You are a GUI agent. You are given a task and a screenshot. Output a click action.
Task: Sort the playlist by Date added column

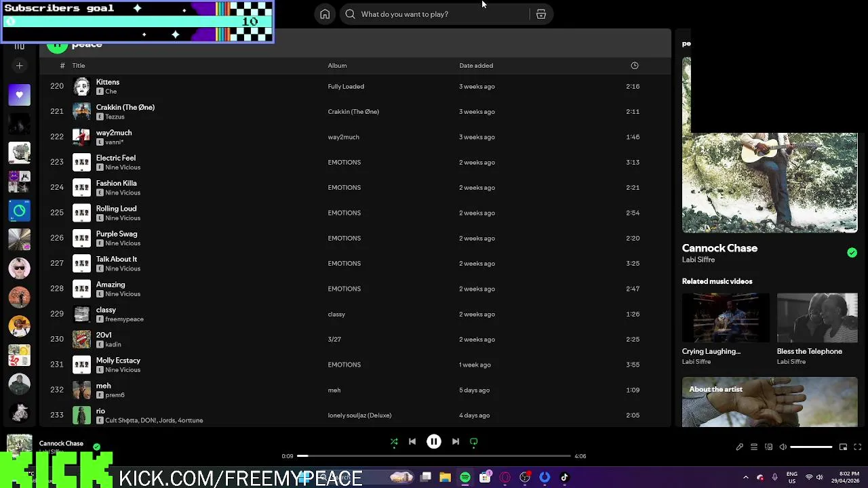coord(476,66)
